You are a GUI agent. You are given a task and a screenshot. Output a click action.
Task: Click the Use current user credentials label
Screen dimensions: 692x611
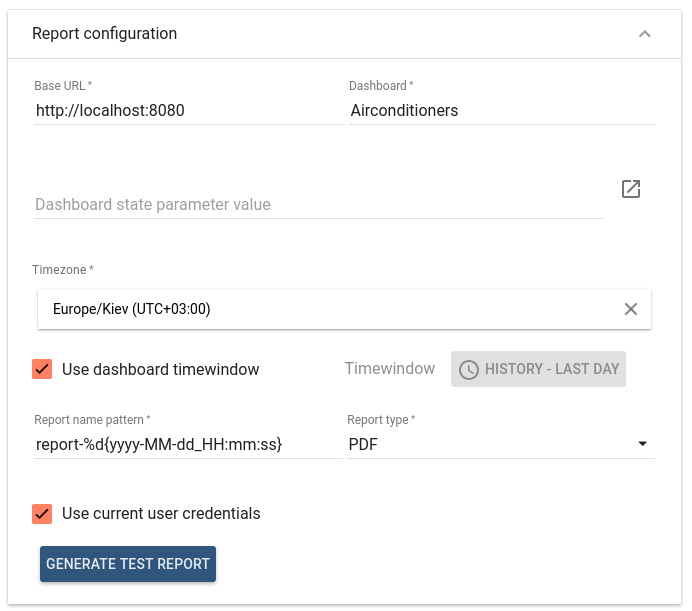tap(161, 514)
